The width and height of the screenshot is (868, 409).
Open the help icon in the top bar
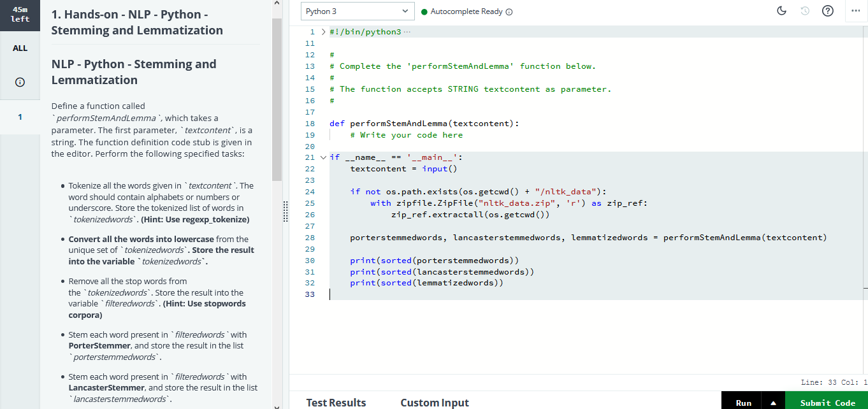click(827, 11)
